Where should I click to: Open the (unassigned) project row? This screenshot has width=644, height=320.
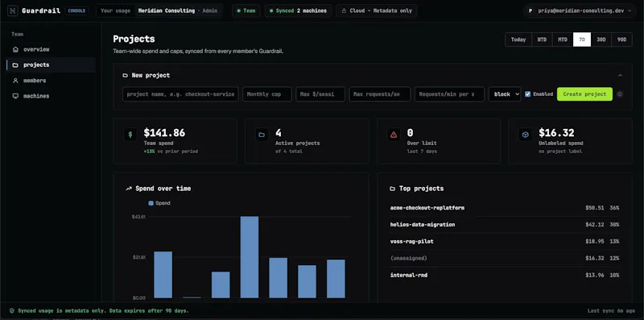[x=505, y=258]
